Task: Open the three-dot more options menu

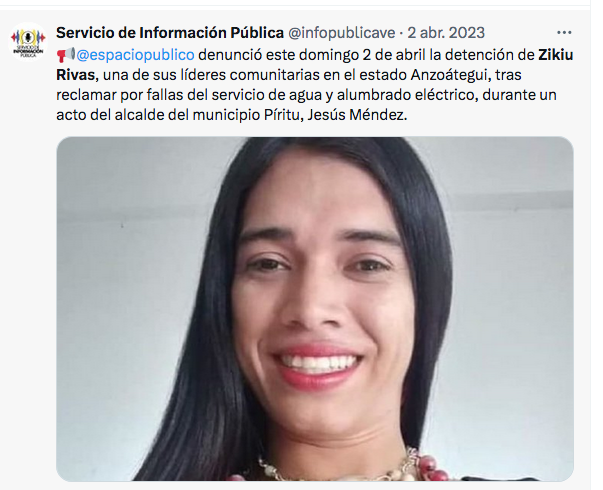Action: click(x=564, y=33)
